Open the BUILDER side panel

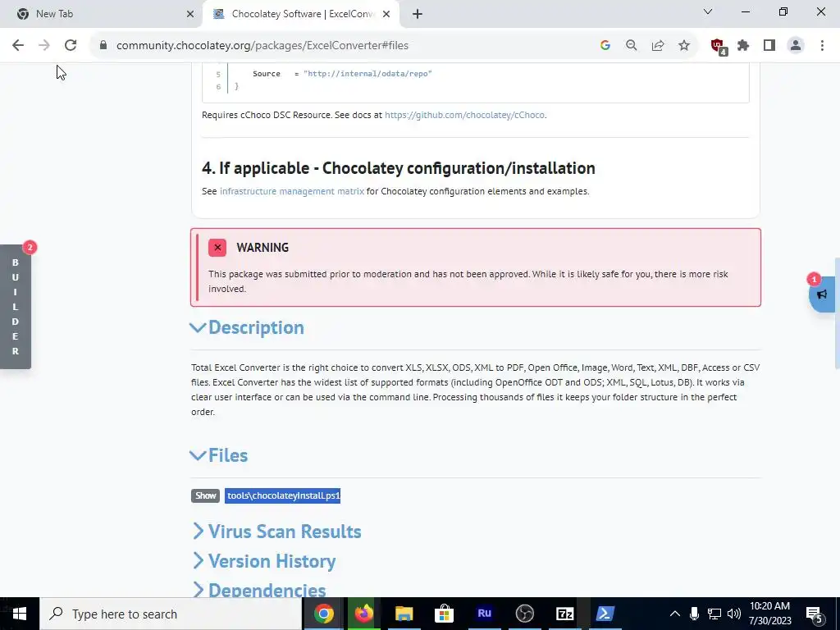15,307
